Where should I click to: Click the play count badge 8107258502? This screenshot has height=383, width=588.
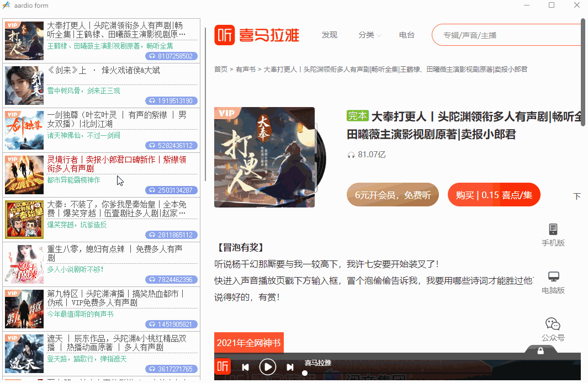pyautogui.click(x=171, y=56)
